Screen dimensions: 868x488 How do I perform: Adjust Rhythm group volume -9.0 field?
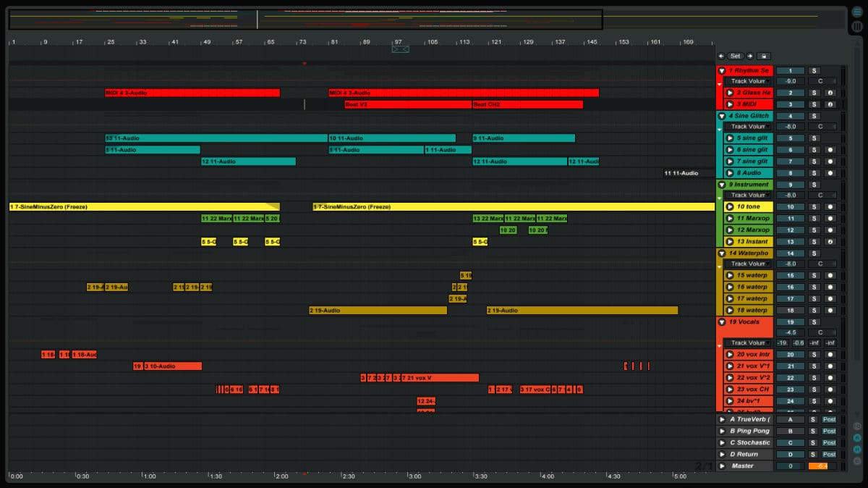[791, 81]
